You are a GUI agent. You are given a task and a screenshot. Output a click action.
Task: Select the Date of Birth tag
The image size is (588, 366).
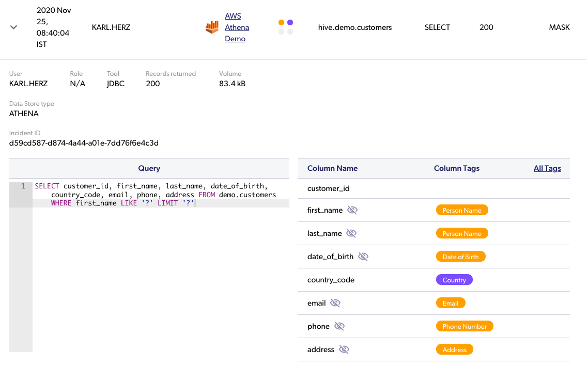click(460, 257)
